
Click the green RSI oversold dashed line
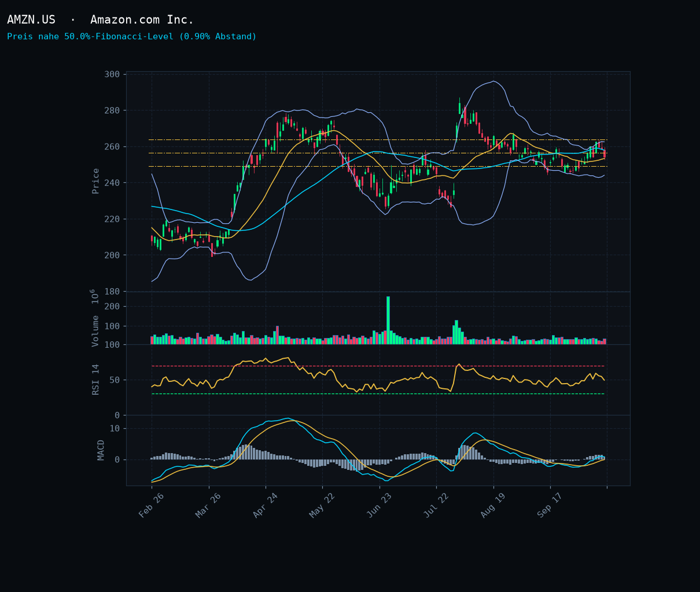pyautogui.click(x=378, y=394)
